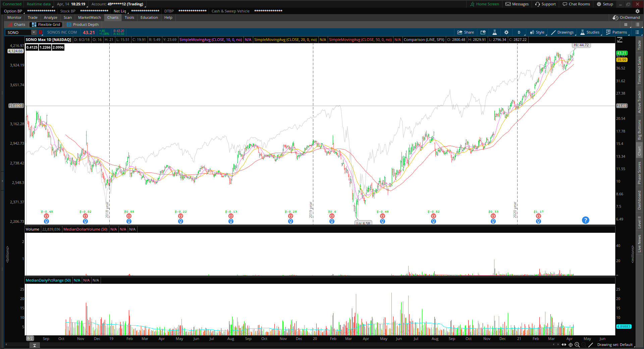Open the quick time frames icon

(x=483, y=32)
